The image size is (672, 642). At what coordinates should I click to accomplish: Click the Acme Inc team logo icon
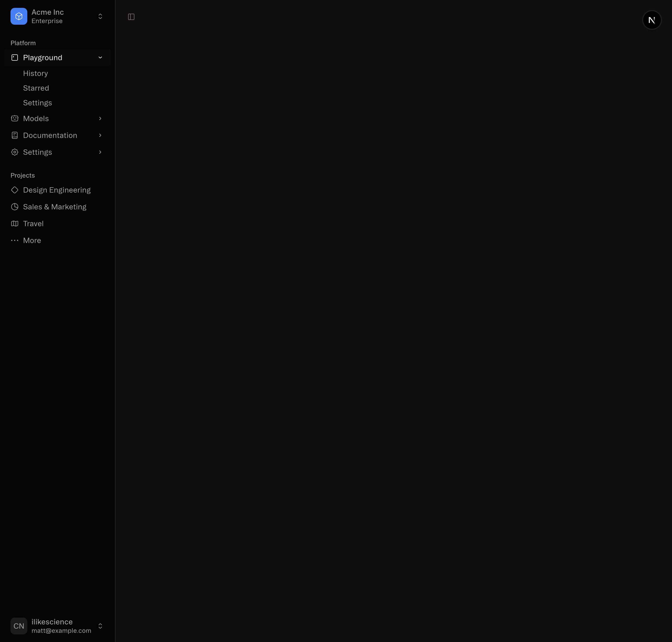(x=19, y=16)
